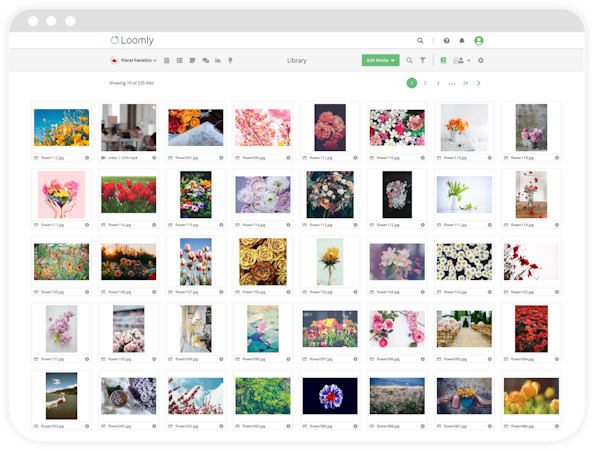594x450 pixels.
Task: Expand the Add Media dropdown button
Action: click(x=380, y=60)
